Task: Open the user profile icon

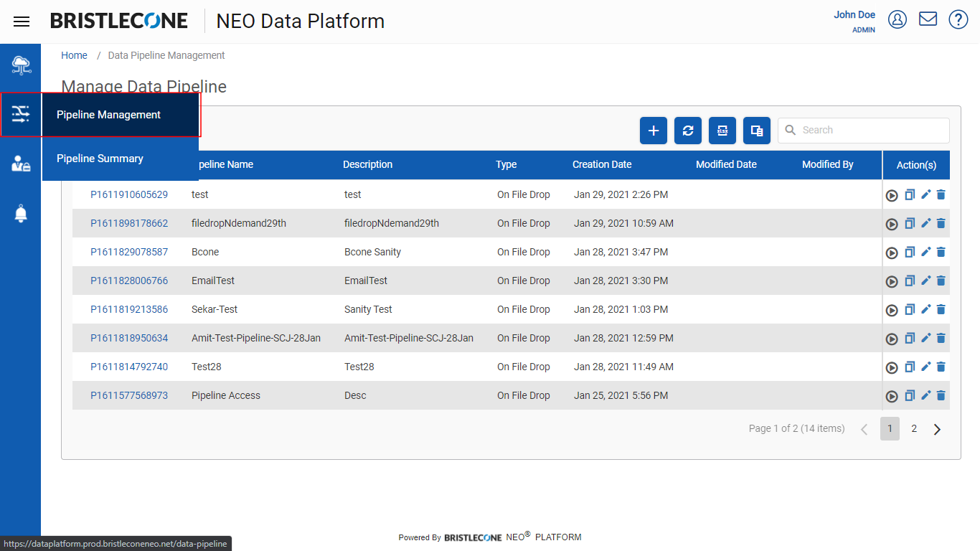Action: tap(897, 19)
